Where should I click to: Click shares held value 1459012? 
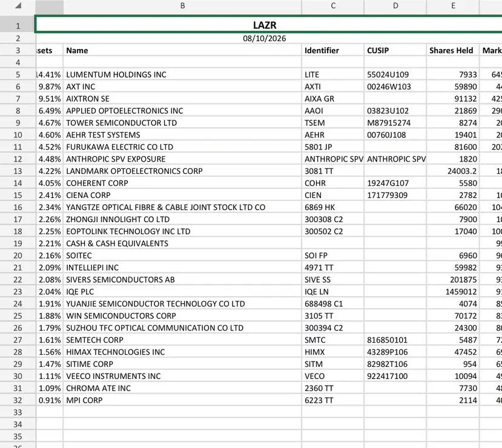point(453,292)
